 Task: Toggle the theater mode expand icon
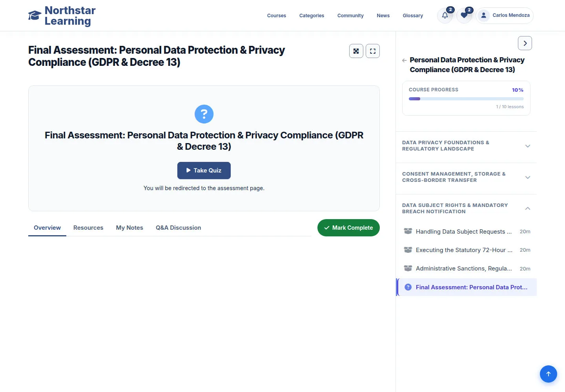click(x=356, y=51)
